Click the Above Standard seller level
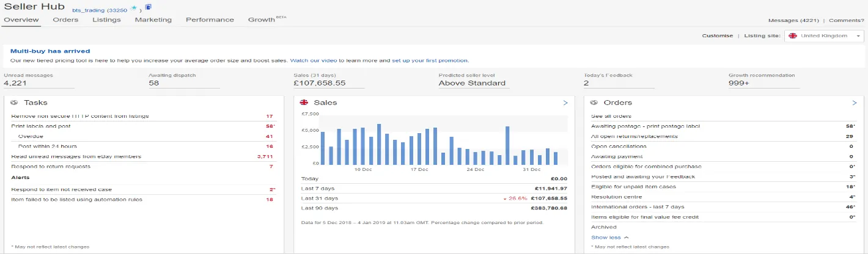Viewport: 868px width, 254px height. tap(472, 83)
